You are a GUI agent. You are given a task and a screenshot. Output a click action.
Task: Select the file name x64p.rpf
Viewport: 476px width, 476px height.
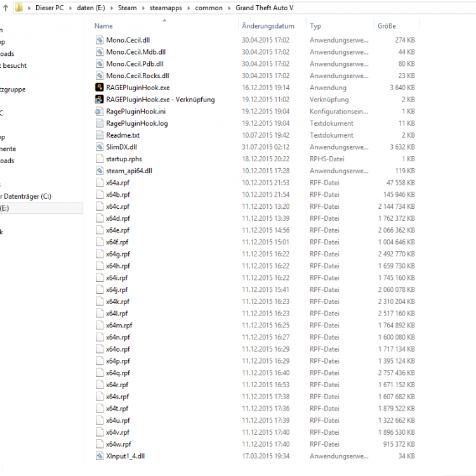pyautogui.click(x=118, y=361)
